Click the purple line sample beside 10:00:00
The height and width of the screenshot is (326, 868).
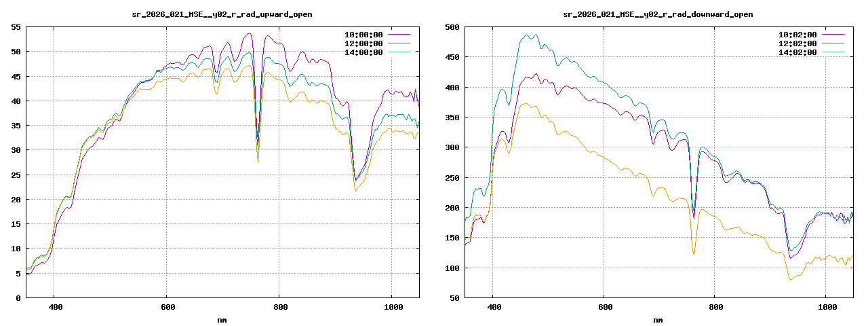(398, 33)
